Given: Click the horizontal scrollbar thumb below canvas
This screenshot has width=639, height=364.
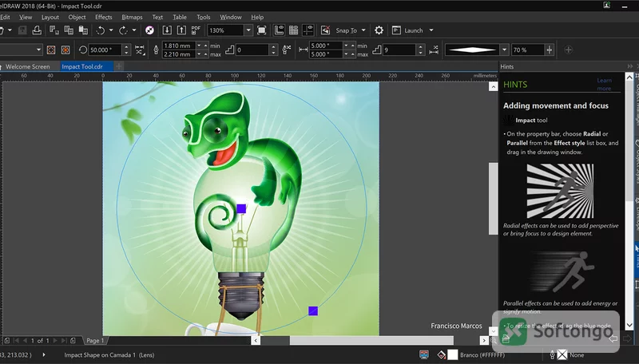Looking at the screenshot, I should tap(371, 340).
